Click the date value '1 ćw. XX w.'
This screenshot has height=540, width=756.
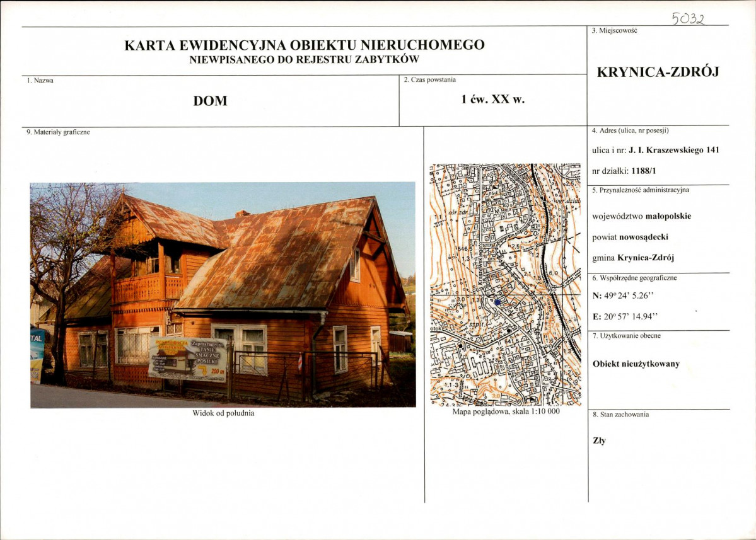tap(492, 99)
